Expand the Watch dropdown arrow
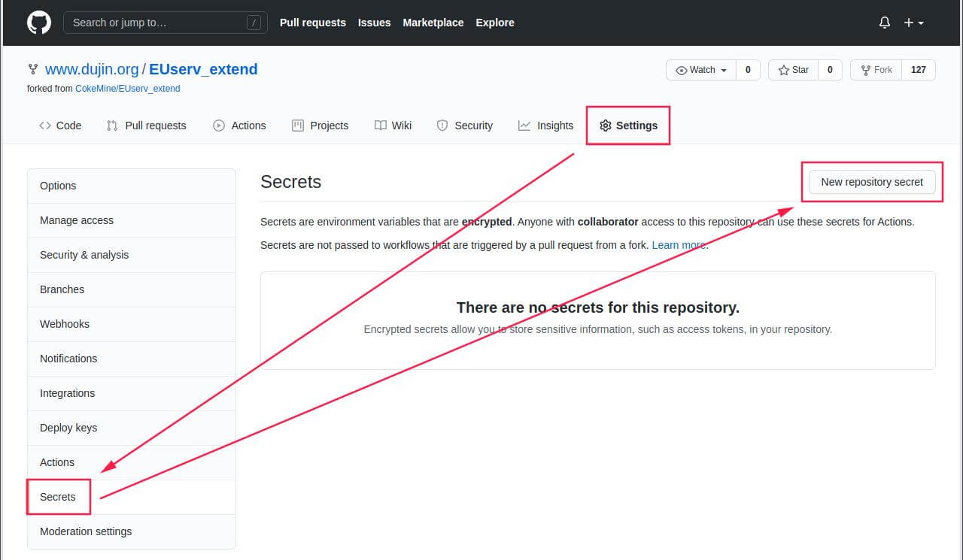This screenshot has width=963, height=560. pos(725,69)
